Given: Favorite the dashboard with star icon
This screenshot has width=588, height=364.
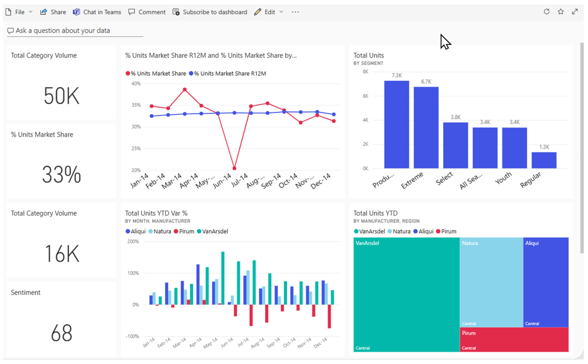Looking at the screenshot, I should 560,12.
